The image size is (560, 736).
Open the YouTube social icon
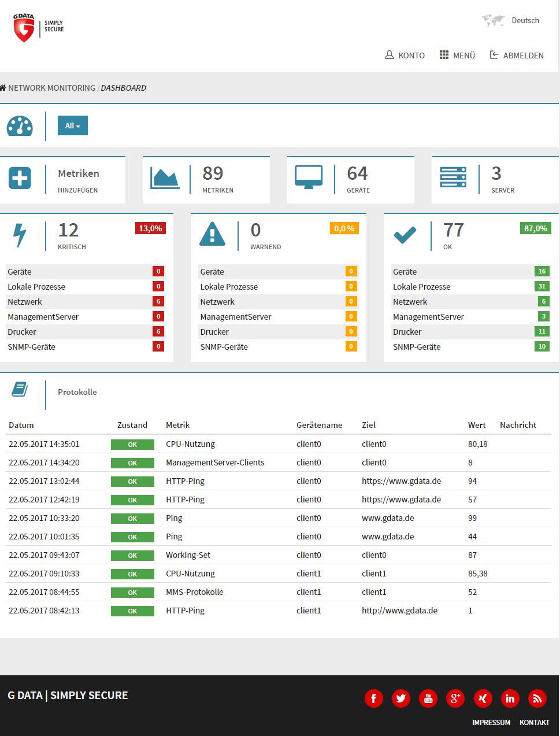pos(428,698)
